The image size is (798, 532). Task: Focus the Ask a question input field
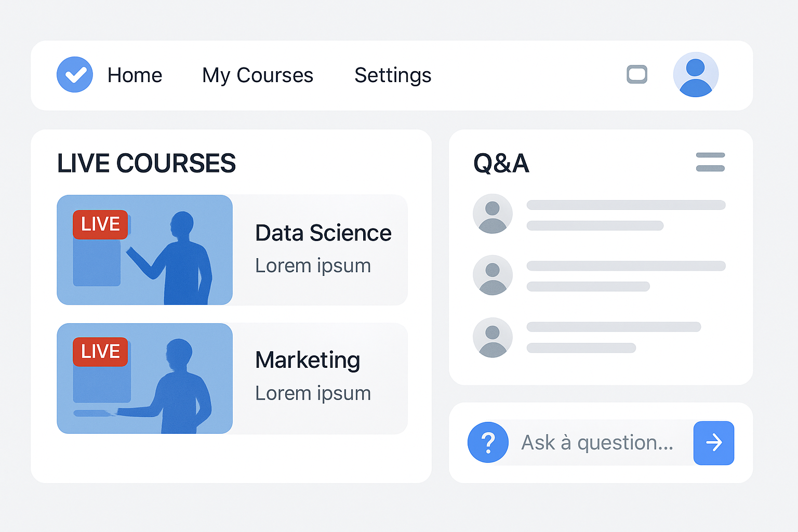(597, 443)
